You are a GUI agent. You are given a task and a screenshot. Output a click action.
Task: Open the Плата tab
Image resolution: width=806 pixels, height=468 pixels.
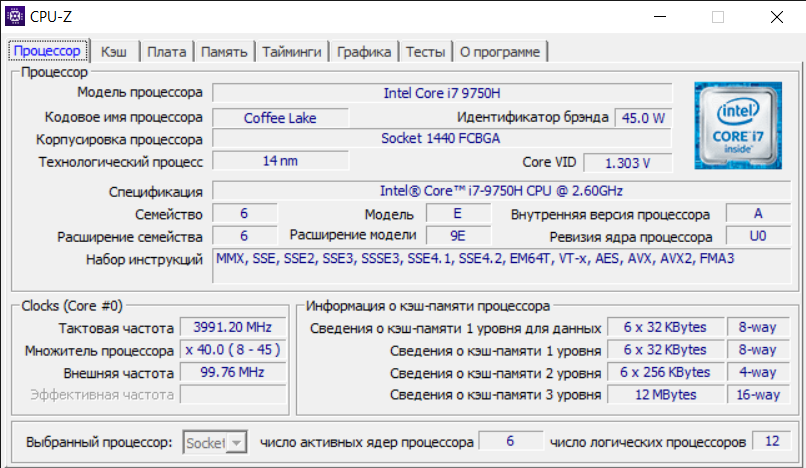pyautogui.click(x=167, y=51)
